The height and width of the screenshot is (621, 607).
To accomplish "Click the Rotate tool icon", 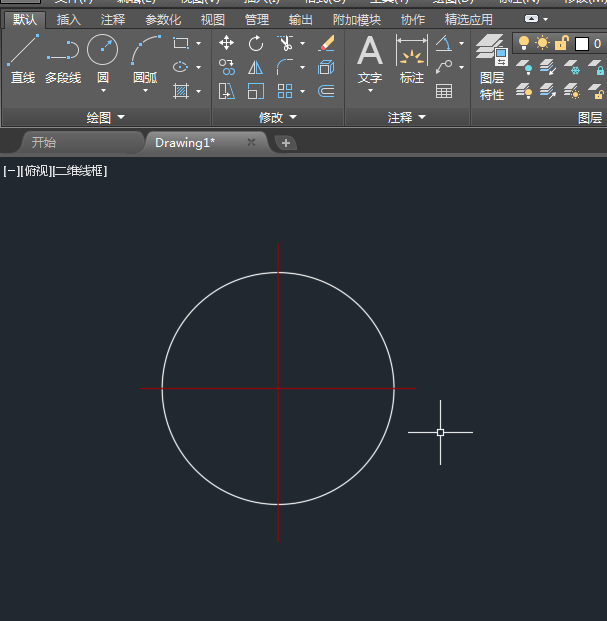I will [256, 43].
